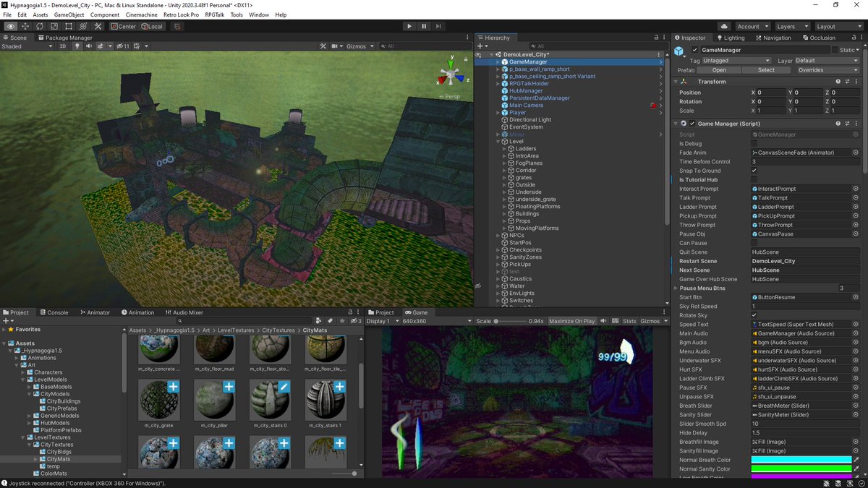The height and width of the screenshot is (488, 868).
Task: Click the Play button
Action: 409,26
